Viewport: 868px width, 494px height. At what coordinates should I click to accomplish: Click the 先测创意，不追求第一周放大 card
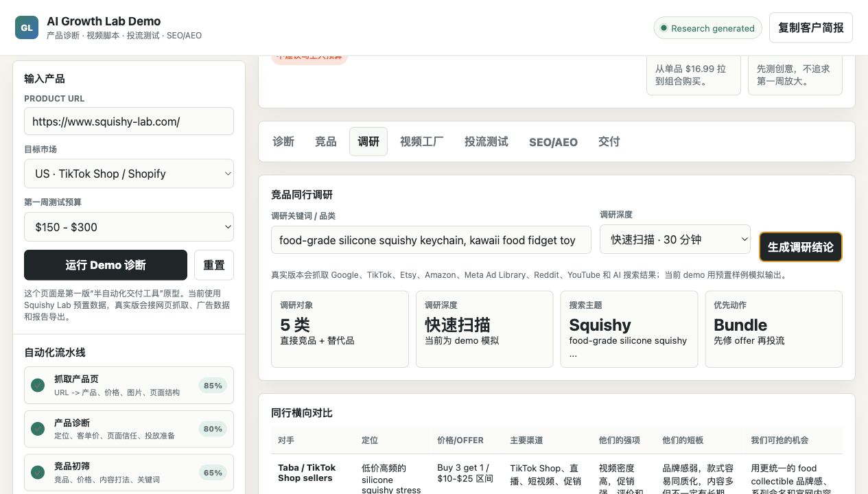[795, 74]
